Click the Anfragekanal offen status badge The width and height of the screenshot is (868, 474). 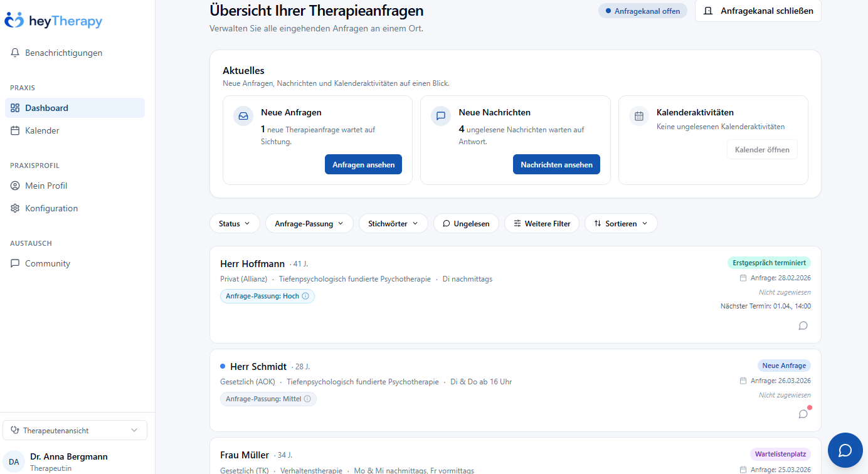(643, 11)
